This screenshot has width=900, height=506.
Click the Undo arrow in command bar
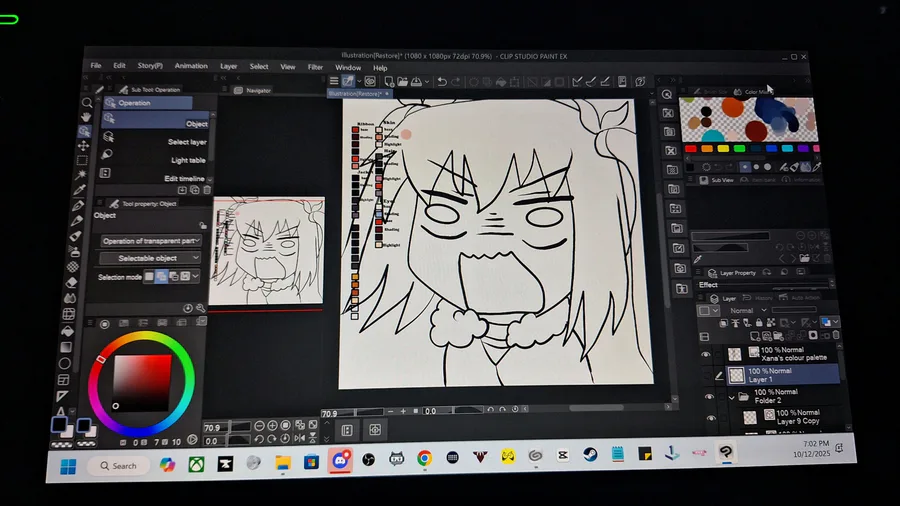pyautogui.click(x=442, y=81)
